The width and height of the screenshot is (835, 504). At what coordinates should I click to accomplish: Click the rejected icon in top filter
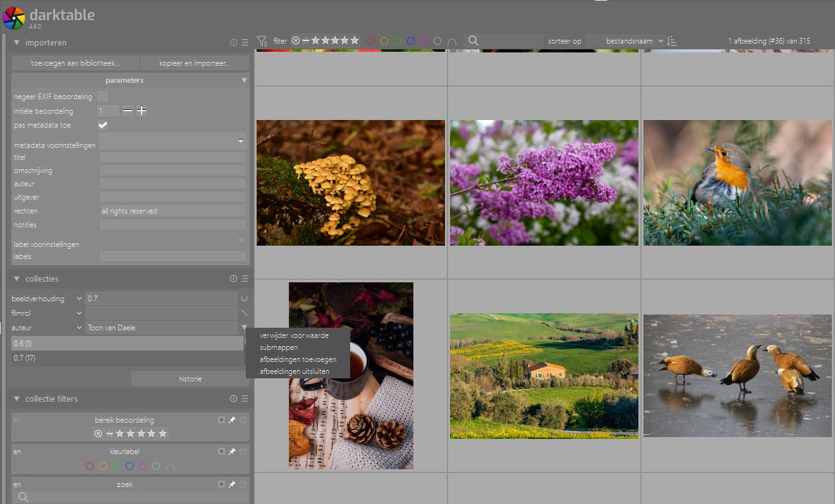pos(295,40)
